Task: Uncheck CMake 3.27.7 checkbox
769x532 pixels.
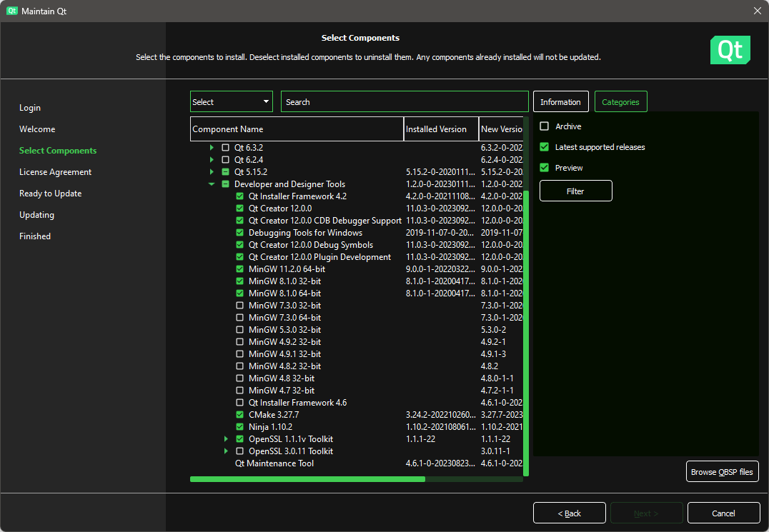Action: [x=240, y=414]
